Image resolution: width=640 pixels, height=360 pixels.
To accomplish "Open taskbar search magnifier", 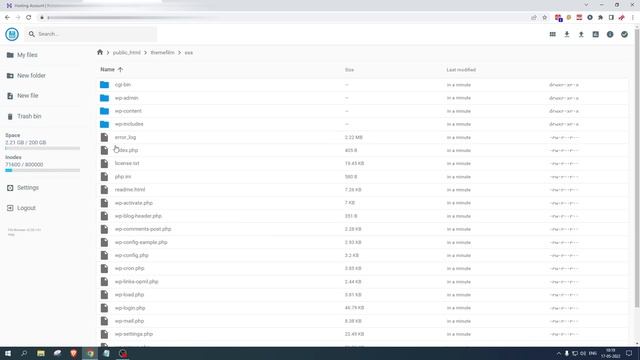I will (24, 353).
